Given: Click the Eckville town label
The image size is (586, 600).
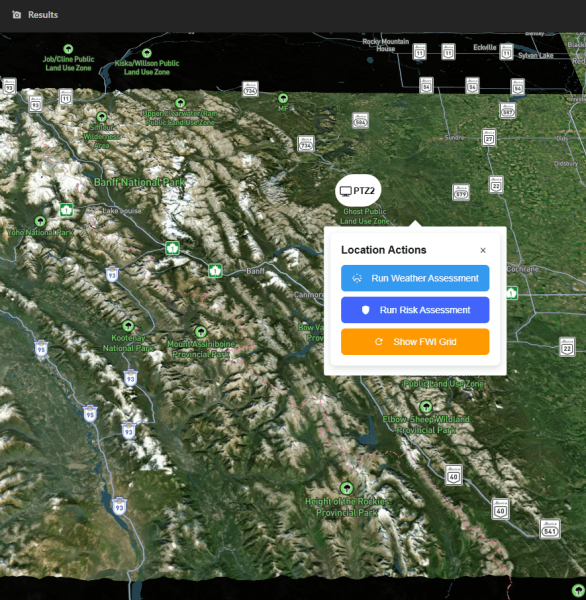Looking at the screenshot, I should [485, 47].
